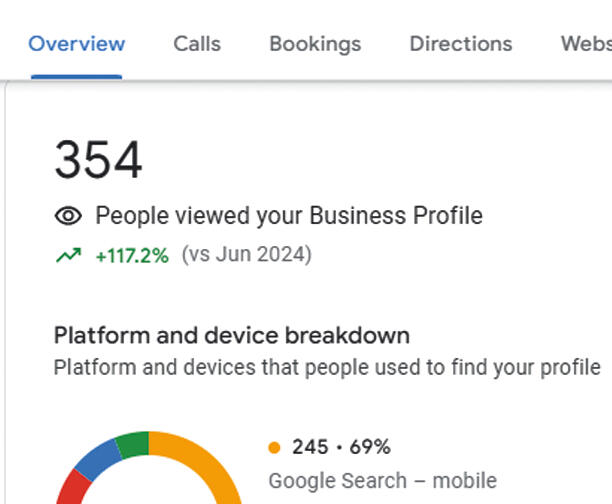
Task: Click the eye icon beside profile views
Action: [68, 216]
